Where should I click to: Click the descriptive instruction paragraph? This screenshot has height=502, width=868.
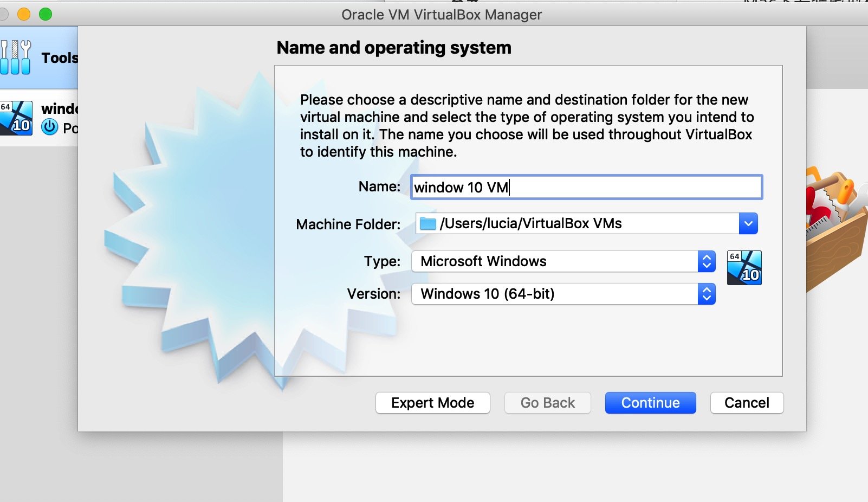(x=527, y=126)
